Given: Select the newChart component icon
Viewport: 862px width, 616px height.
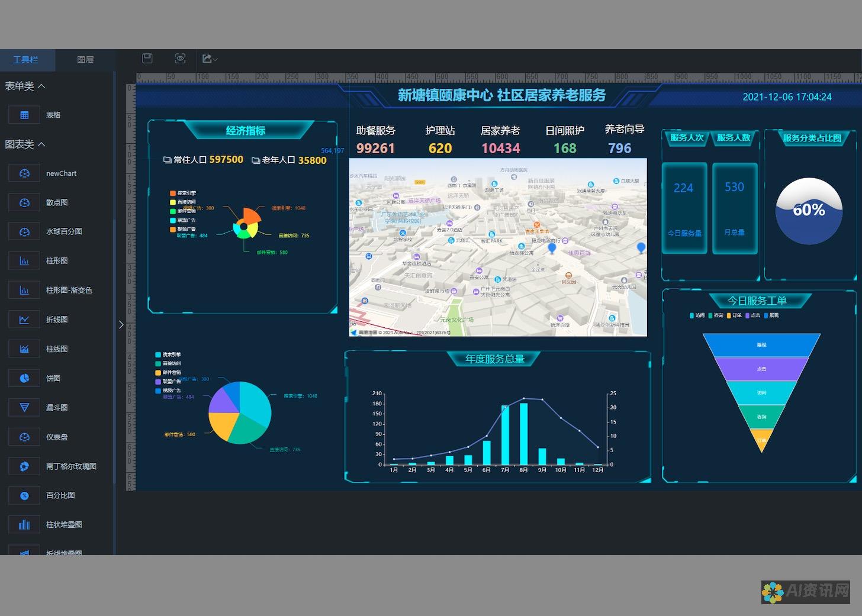Looking at the screenshot, I should [x=24, y=173].
